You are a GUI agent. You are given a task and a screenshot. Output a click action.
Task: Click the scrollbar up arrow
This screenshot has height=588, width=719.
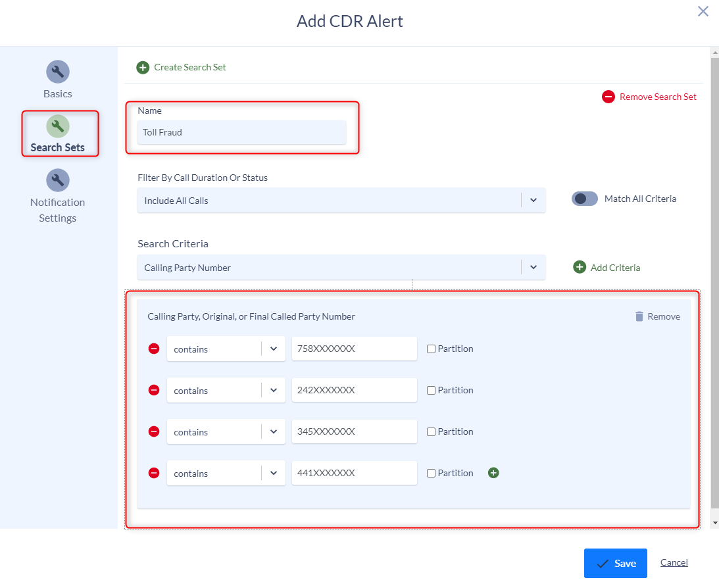point(714,52)
